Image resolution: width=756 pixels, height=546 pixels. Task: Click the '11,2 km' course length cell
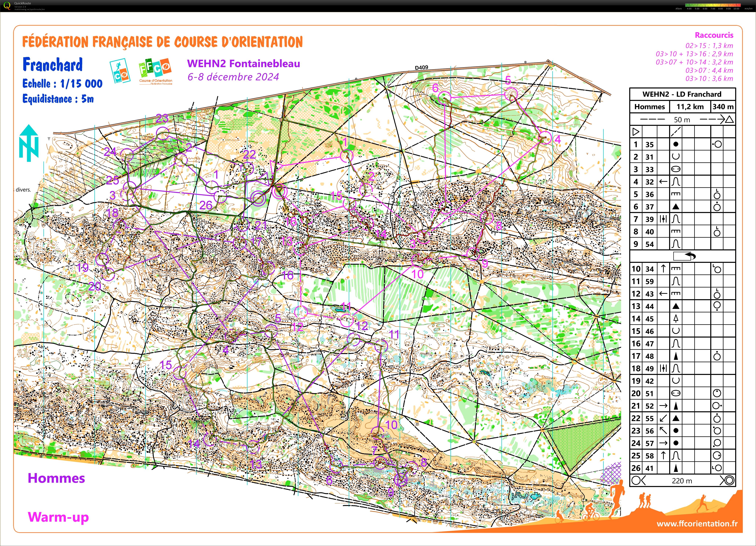click(x=690, y=107)
